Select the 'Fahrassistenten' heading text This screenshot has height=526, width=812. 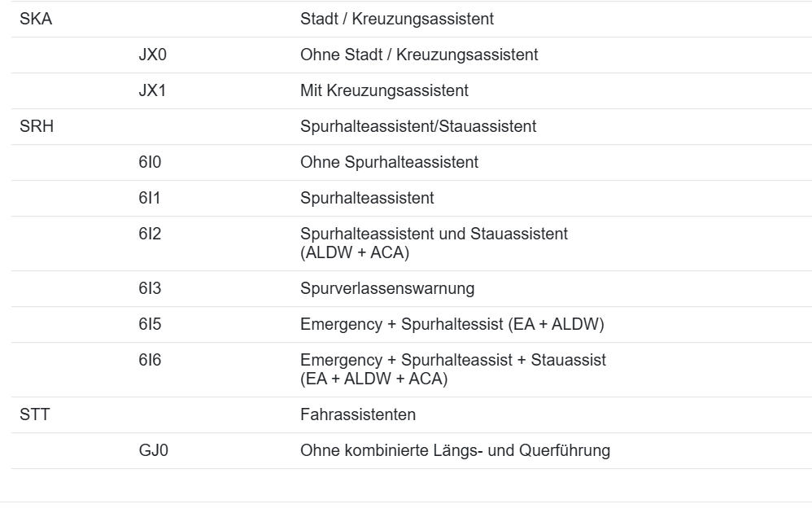click(358, 415)
